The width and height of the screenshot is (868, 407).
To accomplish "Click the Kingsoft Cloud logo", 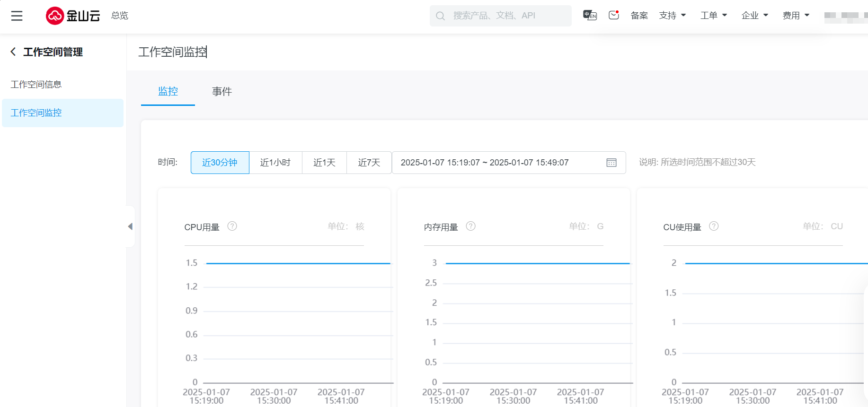I will click(73, 16).
